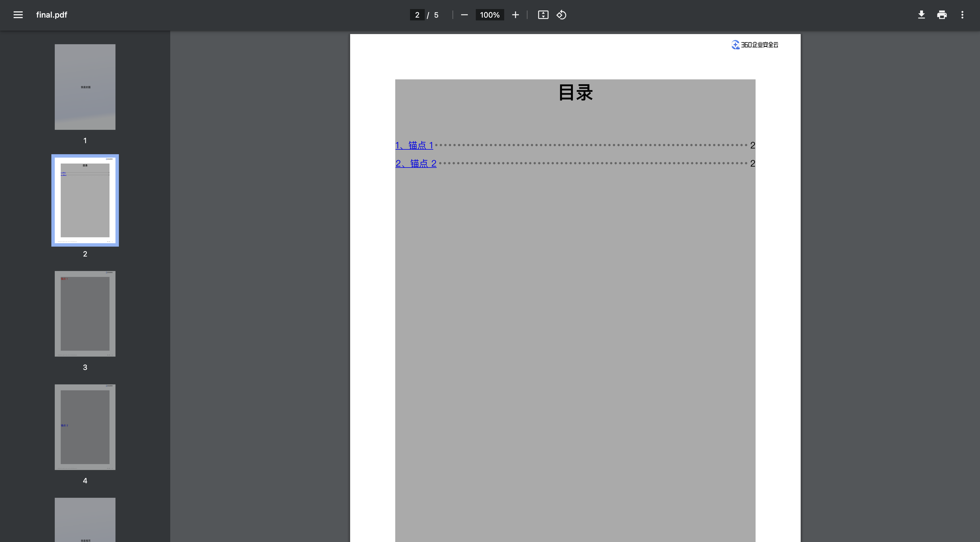This screenshot has width=980, height=542.
Task: Click the 100% zoom level field
Action: (x=489, y=15)
